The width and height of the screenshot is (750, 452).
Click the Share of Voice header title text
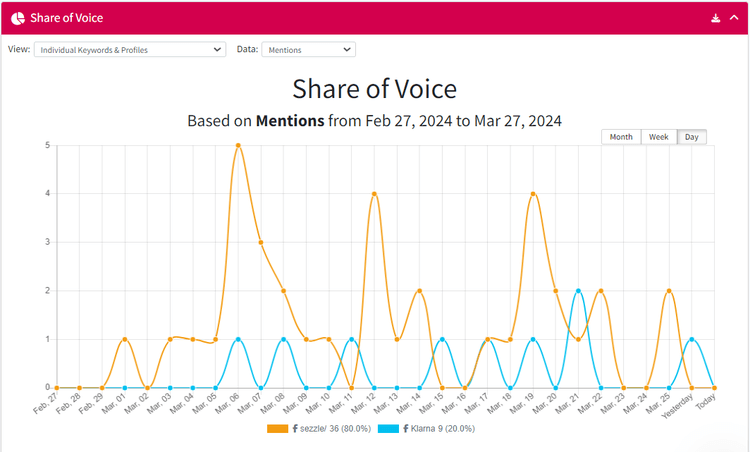(66, 18)
